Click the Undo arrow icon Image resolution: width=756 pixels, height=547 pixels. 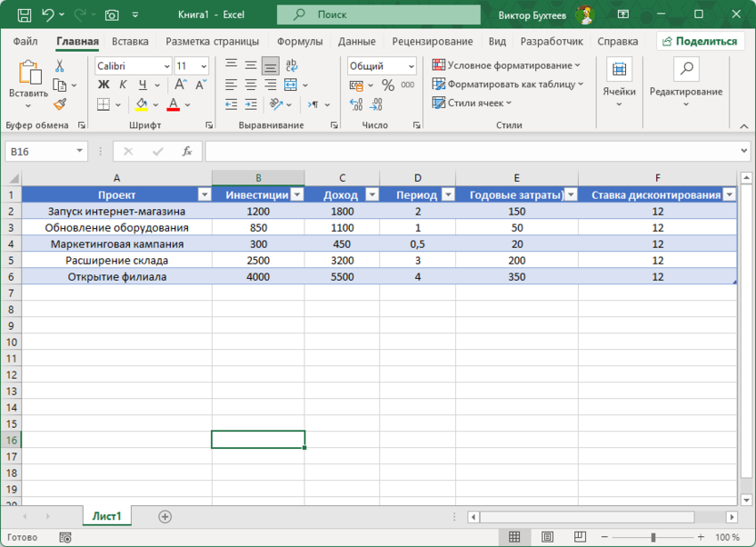coord(48,15)
